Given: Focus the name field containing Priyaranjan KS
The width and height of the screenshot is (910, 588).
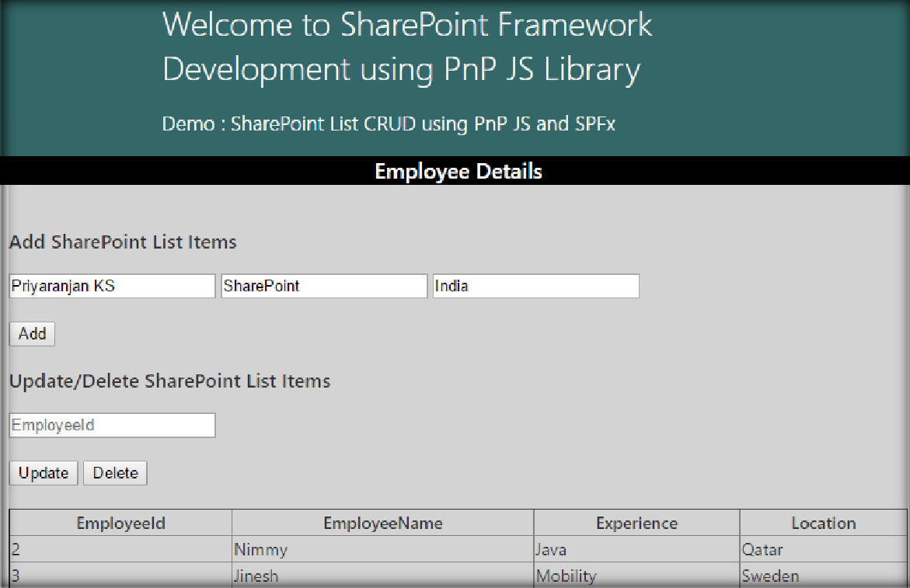Looking at the screenshot, I should 112,286.
